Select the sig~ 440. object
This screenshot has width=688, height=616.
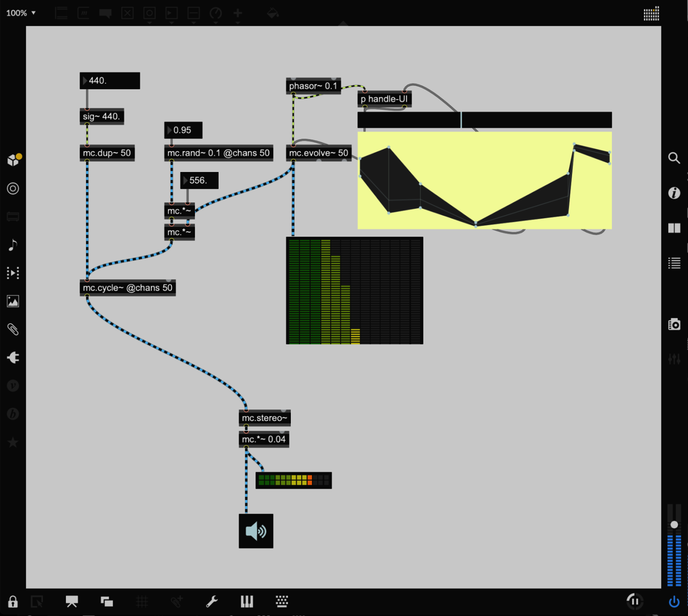(x=102, y=116)
